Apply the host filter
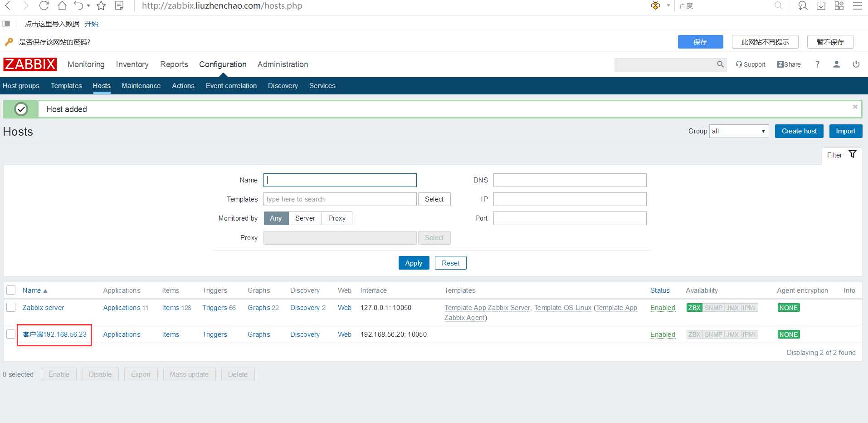The height and width of the screenshot is (423, 868). click(x=414, y=263)
